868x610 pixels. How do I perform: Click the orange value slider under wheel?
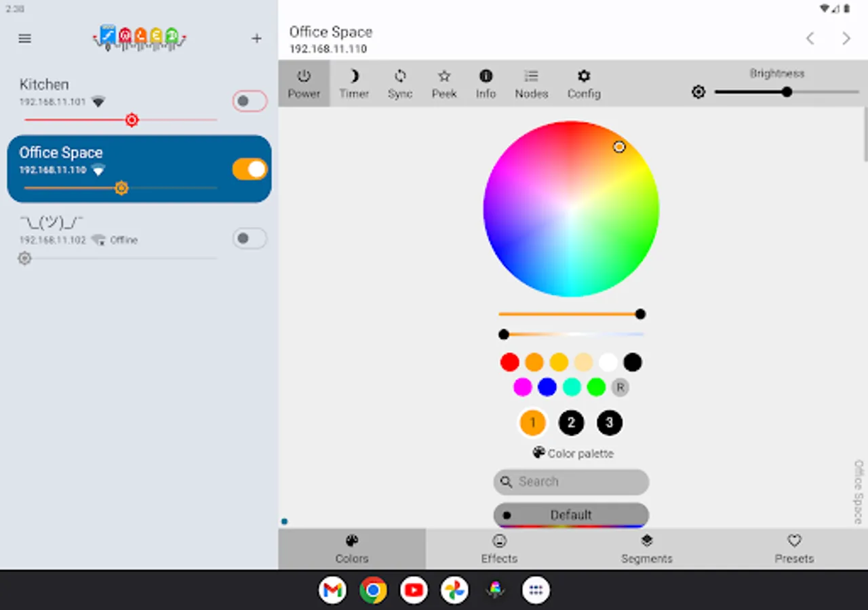tap(571, 314)
